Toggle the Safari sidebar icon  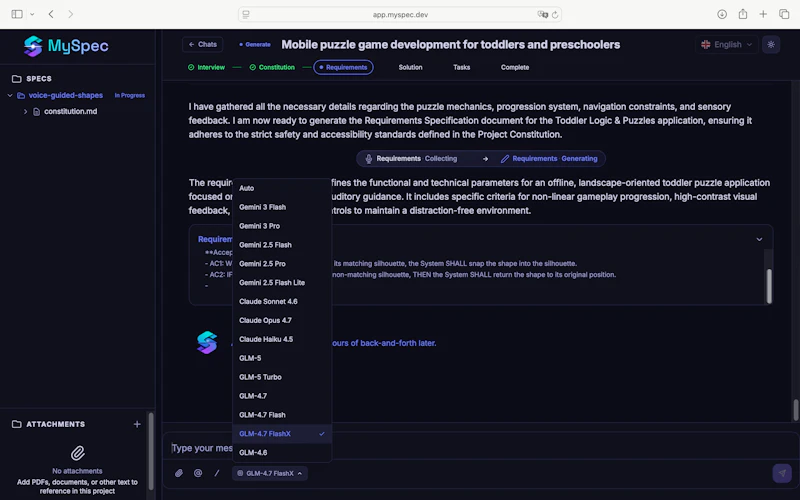coord(17,14)
